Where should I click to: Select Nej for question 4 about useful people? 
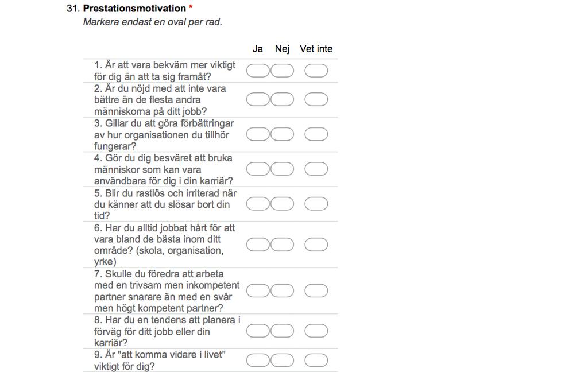coord(282,169)
